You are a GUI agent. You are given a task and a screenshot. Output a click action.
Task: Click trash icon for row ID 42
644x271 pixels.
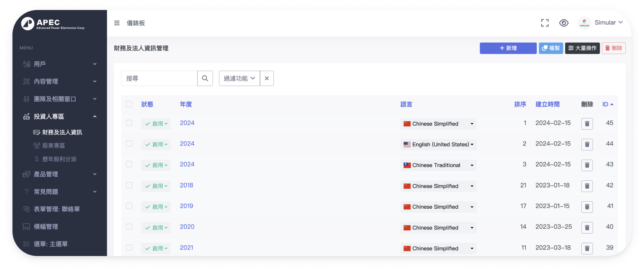587,186
